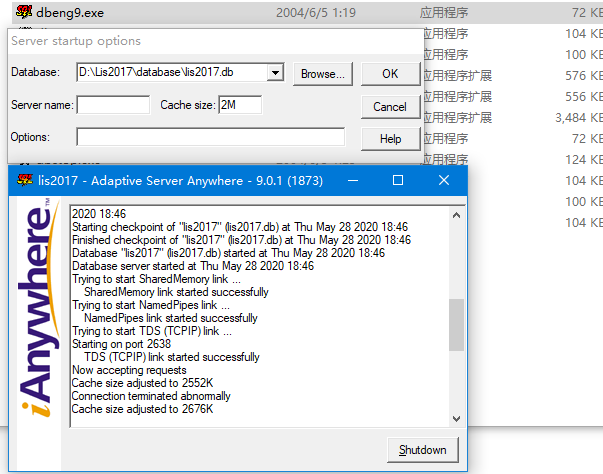Select the dbeng9.exe file name

pyautogui.click(x=70, y=13)
